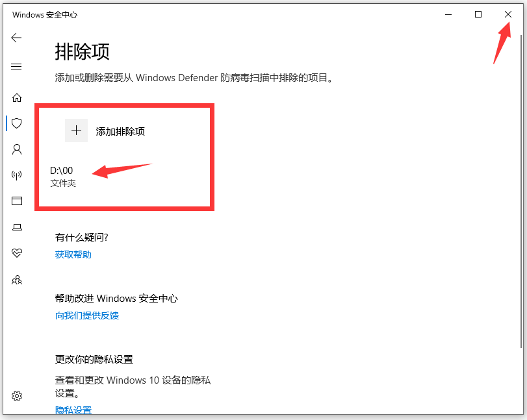Click the plus icon to add exclusion
The width and height of the screenshot is (527, 420).
(x=76, y=130)
